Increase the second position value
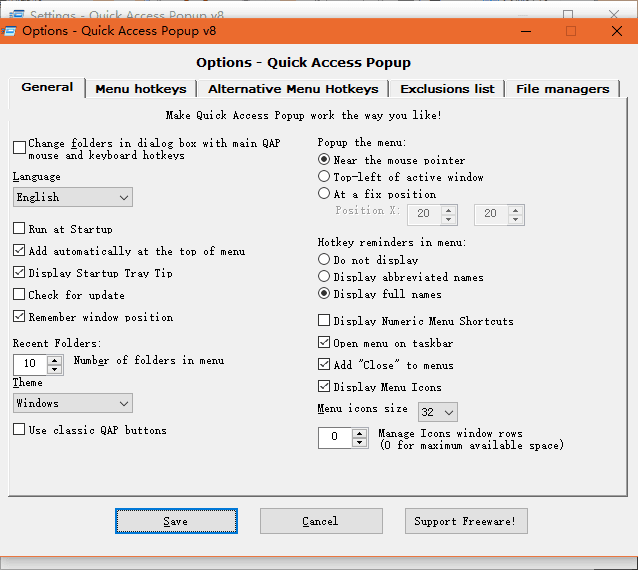The height and width of the screenshot is (570, 638). (516, 210)
